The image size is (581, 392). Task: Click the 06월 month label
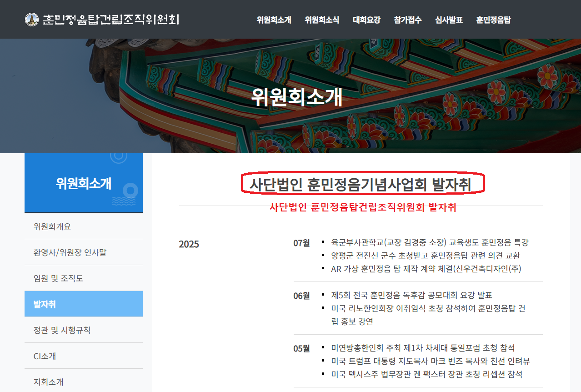[x=301, y=296]
